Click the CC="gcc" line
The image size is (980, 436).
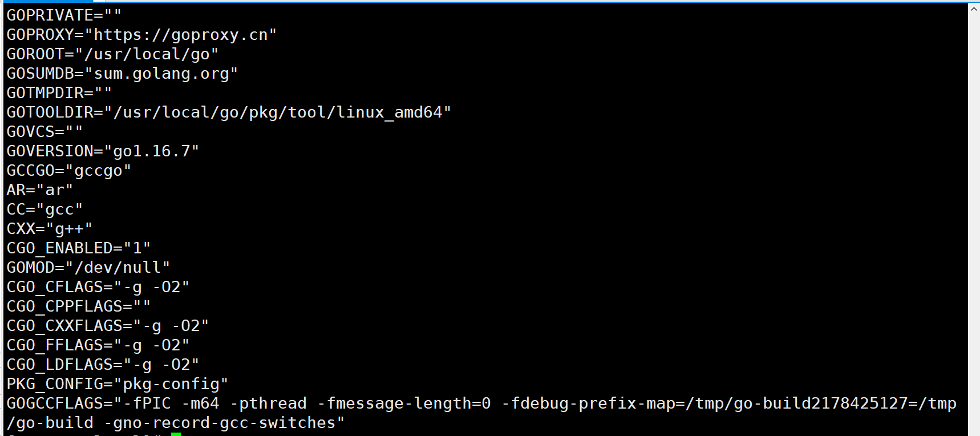pyautogui.click(x=44, y=209)
